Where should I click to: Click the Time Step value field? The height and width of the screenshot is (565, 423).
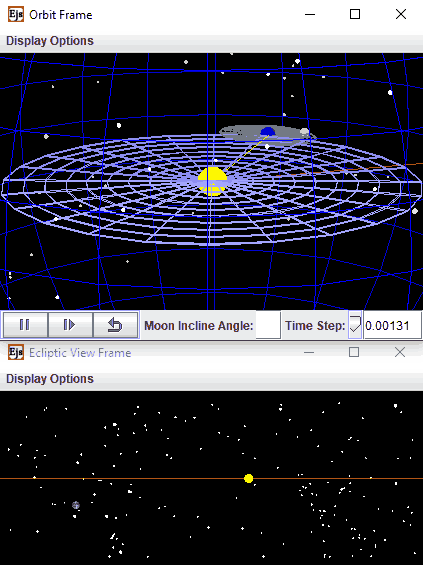[392, 325]
